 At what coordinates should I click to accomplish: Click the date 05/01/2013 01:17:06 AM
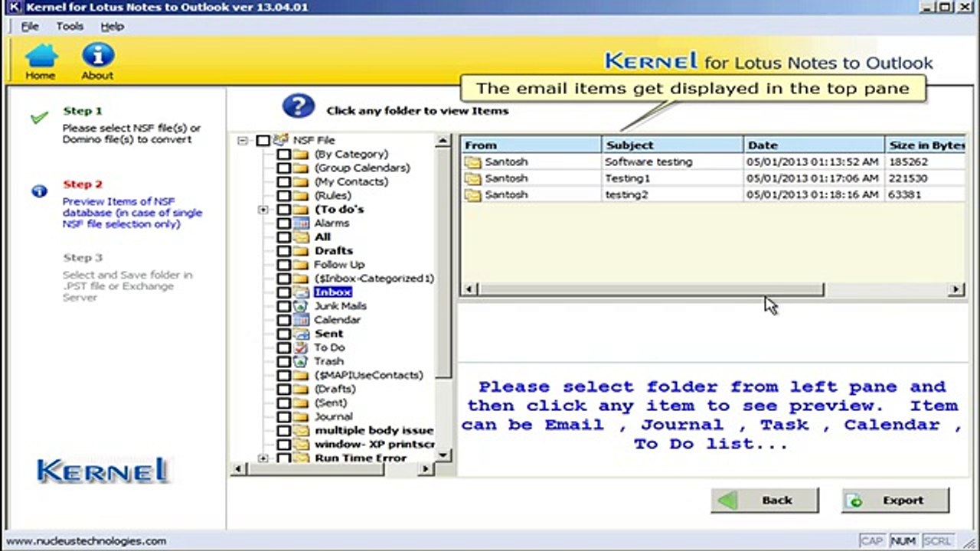[813, 178]
